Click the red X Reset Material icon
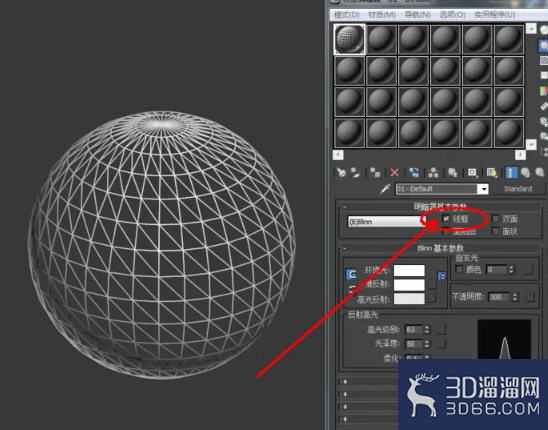This screenshot has width=548, height=430. pyautogui.click(x=394, y=172)
